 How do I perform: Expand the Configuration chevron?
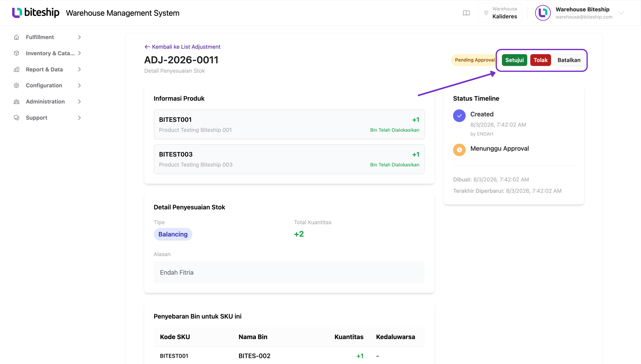coord(79,86)
